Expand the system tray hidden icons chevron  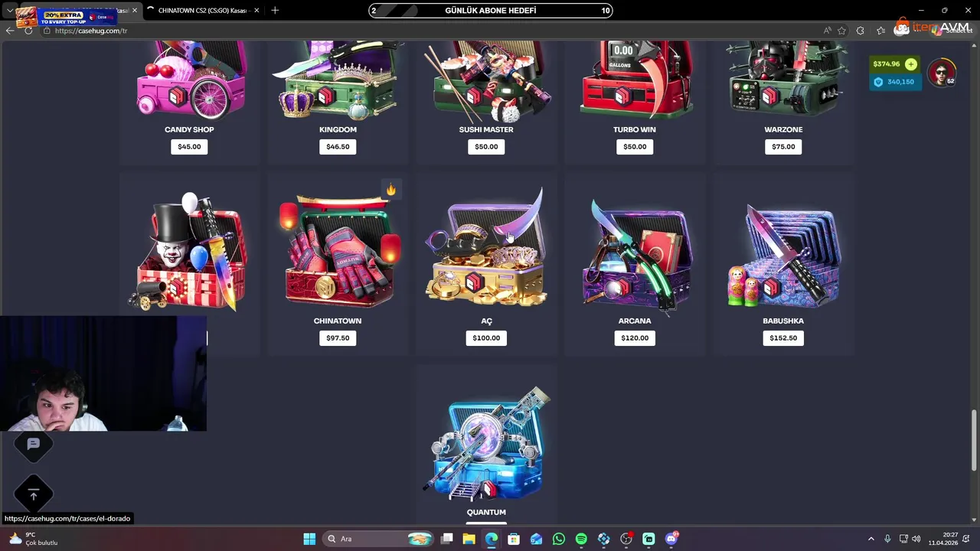click(x=871, y=539)
